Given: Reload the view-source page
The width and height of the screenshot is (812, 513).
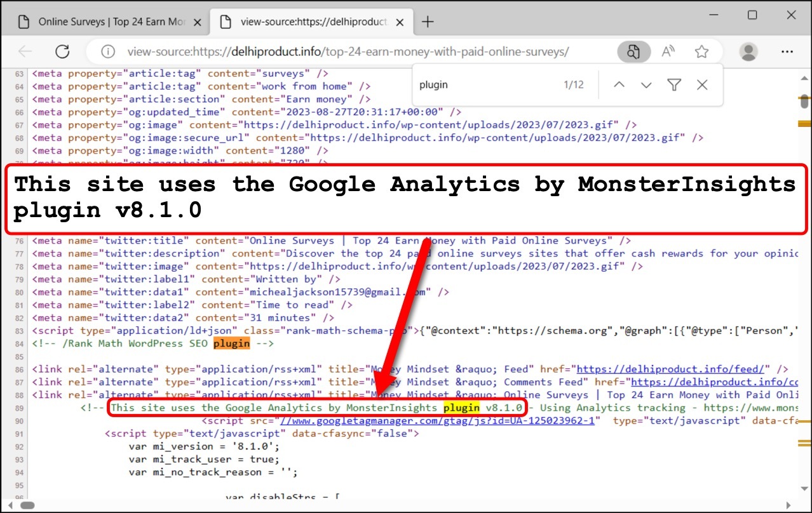Looking at the screenshot, I should click(62, 51).
